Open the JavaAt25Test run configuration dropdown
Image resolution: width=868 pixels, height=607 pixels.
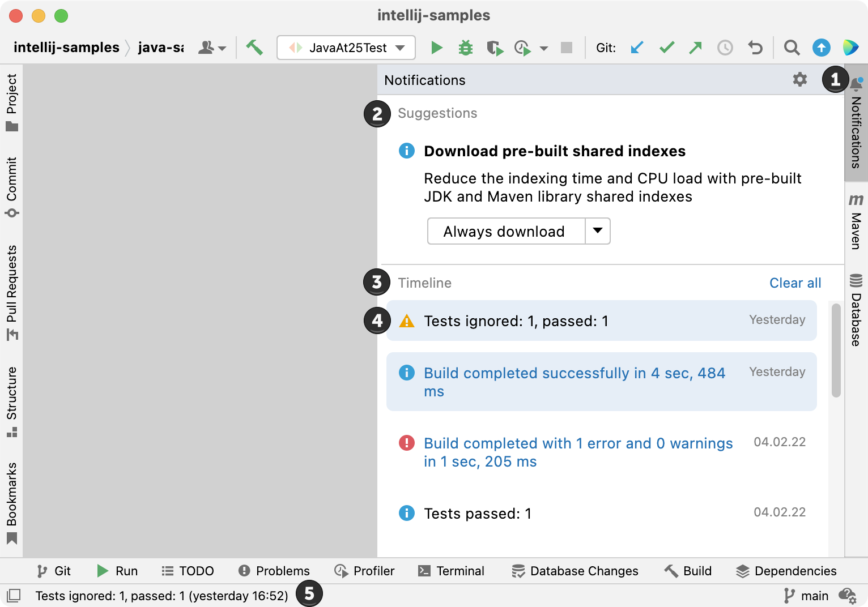(x=346, y=48)
